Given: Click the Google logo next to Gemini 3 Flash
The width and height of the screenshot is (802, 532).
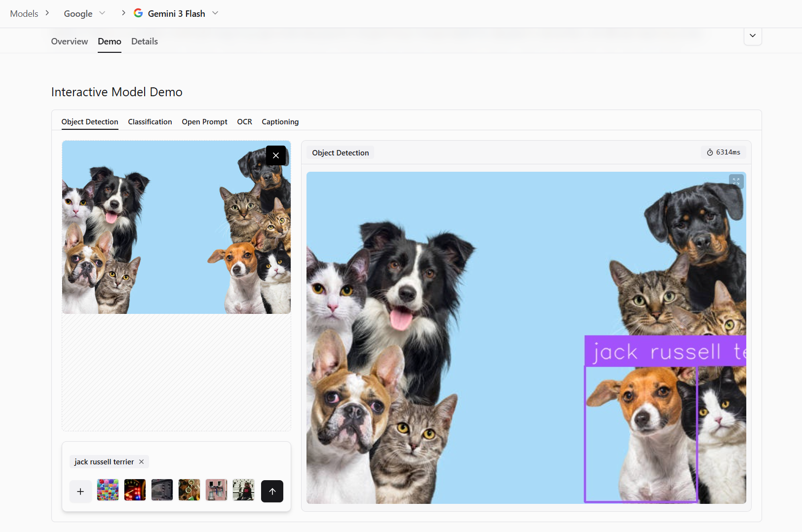Looking at the screenshot, I should (x=139, y=13).
